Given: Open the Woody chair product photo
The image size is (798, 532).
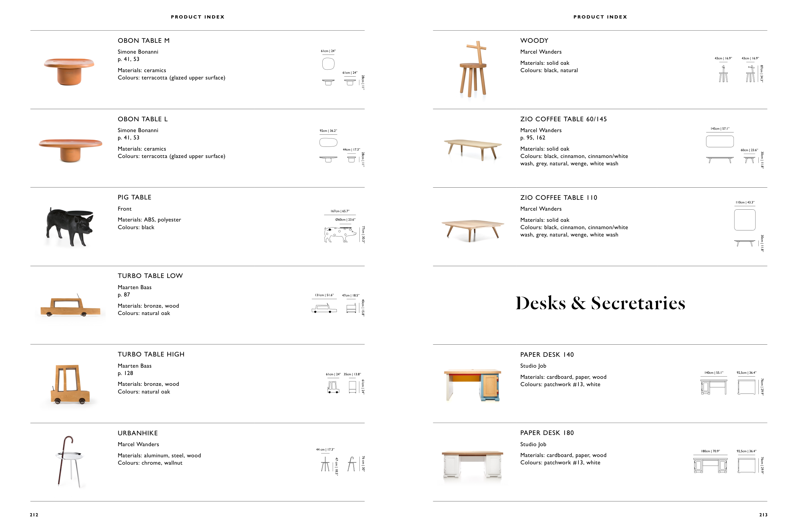Looking at the screenshot, I should [473, 69].
